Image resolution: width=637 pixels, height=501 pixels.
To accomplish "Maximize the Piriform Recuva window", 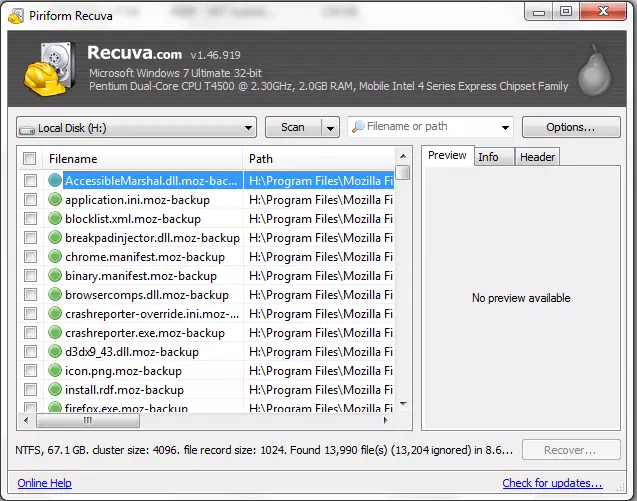I will coord(566,11).
